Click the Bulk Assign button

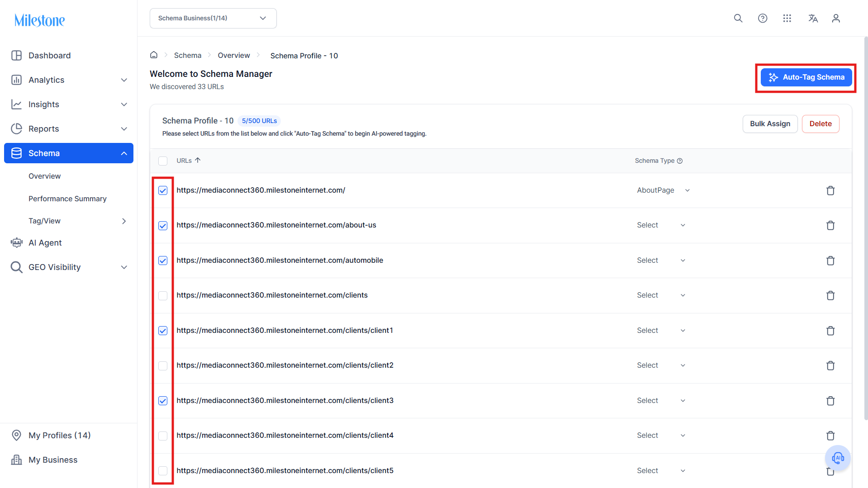tap(770, 124)
